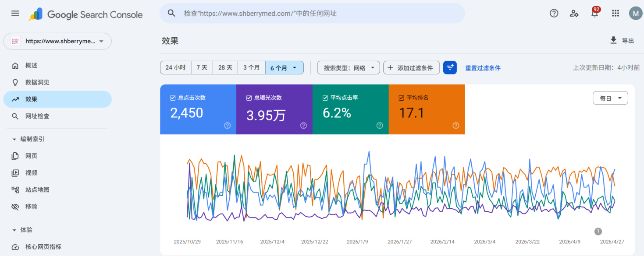This screenshot has height=256, width=644.
Task: Click the 6.2% CTR value
Action: coord(337,113)
